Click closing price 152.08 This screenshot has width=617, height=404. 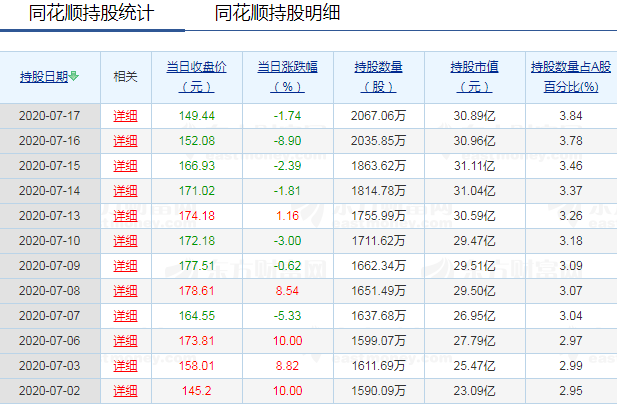coord(197,141)
